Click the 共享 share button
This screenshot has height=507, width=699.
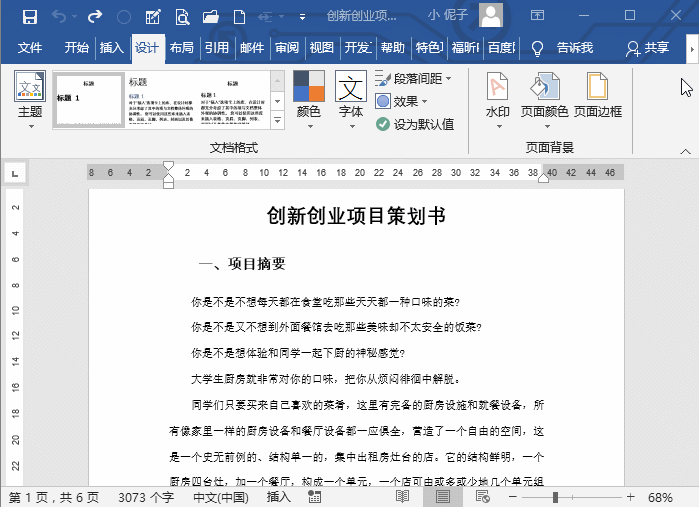click(x=647, y=48)
